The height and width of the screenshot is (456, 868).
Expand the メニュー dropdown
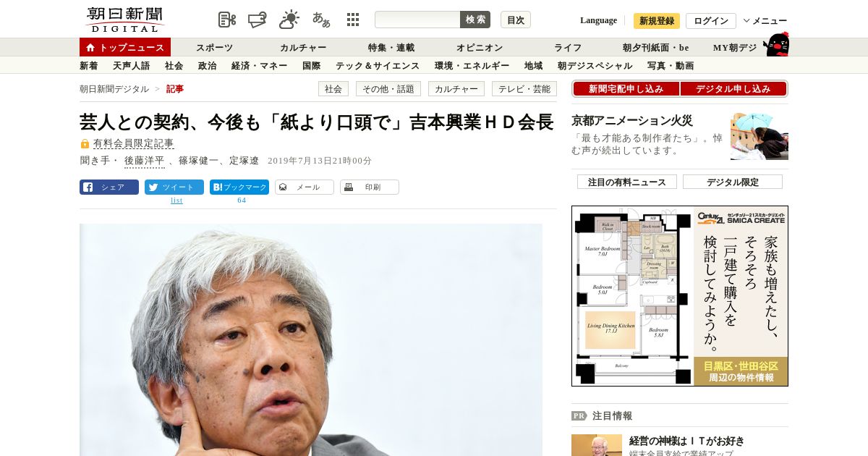point(765,21)
